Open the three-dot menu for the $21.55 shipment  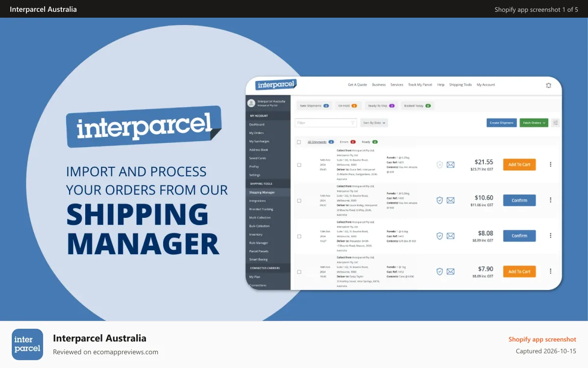coord(550,164)
